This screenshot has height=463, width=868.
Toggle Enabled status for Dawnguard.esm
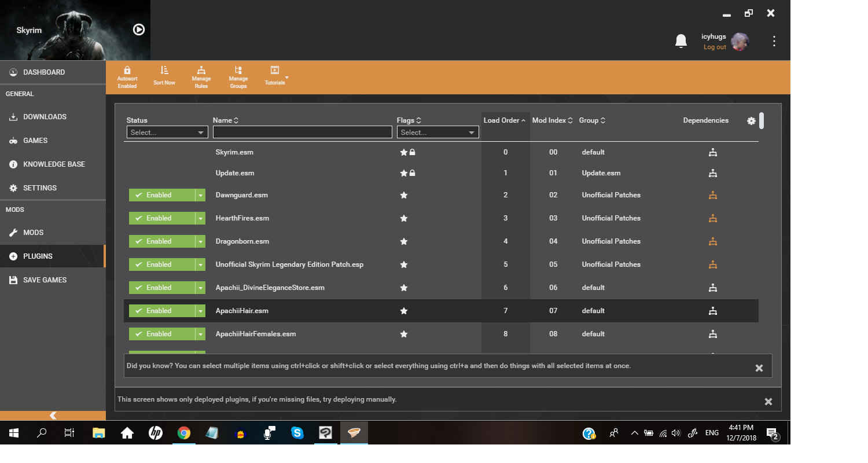point(162,195)
